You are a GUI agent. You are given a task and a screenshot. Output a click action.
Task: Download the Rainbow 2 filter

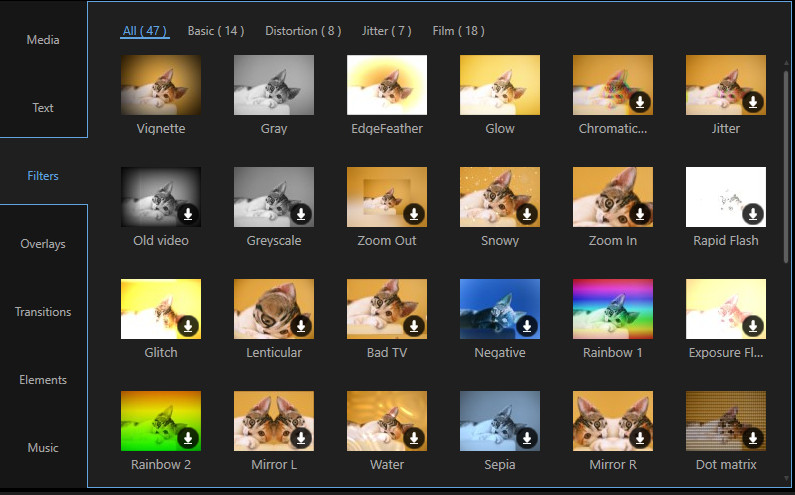pos(188,438)
